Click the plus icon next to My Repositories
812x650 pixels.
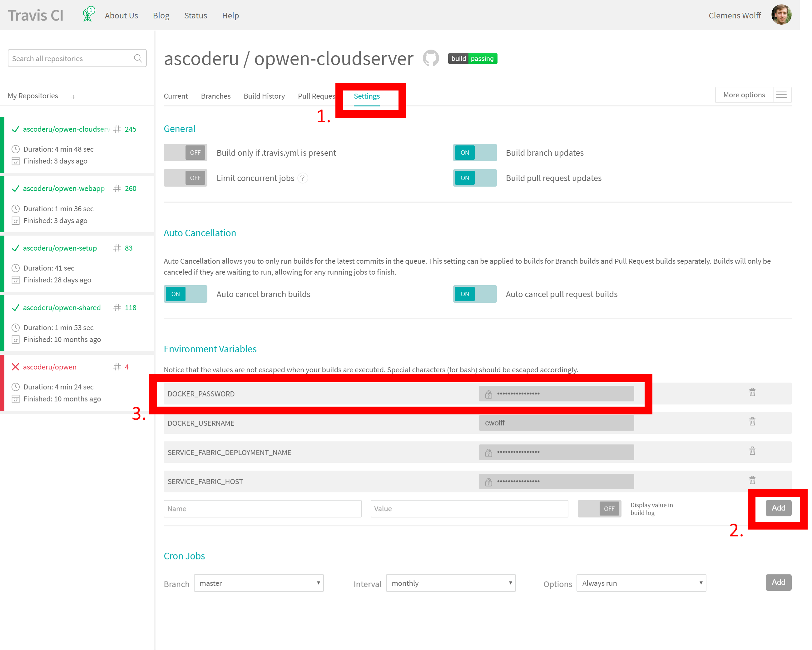(x=73, y=97)
